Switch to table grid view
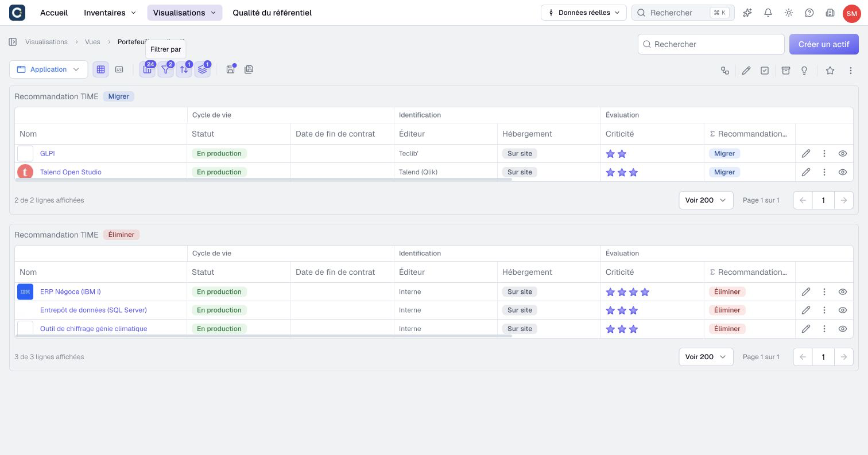 click(x=100, y=69)
